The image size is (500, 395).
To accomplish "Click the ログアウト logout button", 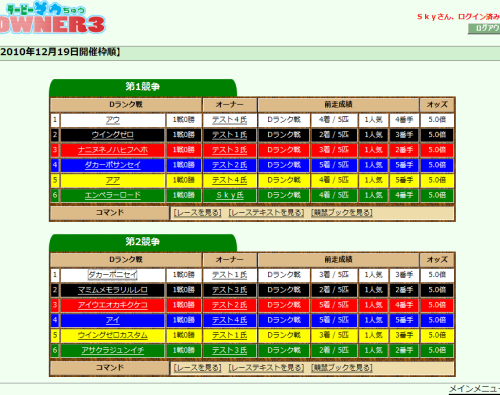I will (484, 28).
